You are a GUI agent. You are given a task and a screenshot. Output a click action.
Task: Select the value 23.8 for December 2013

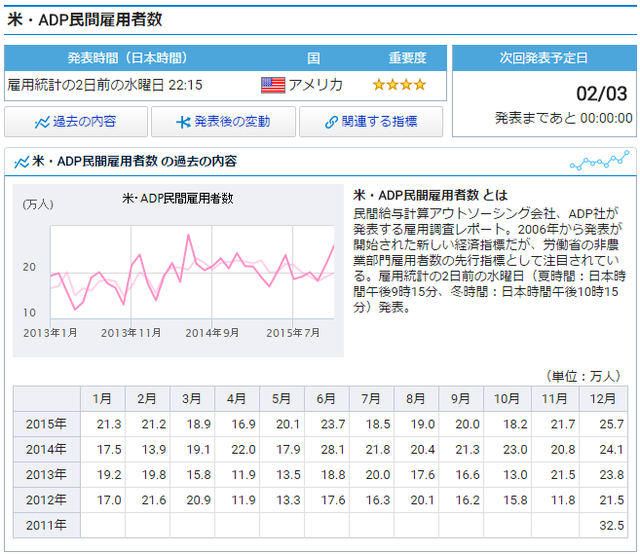(x=611, y=475)
